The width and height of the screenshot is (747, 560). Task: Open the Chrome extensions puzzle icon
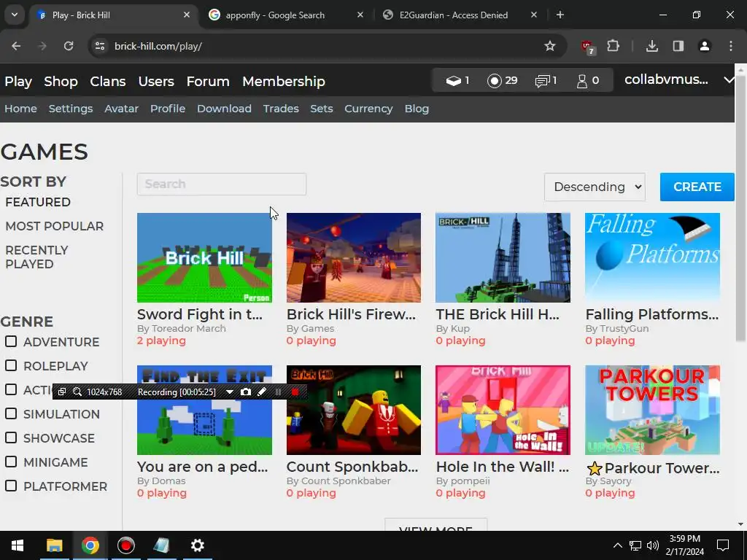point(613,46)
